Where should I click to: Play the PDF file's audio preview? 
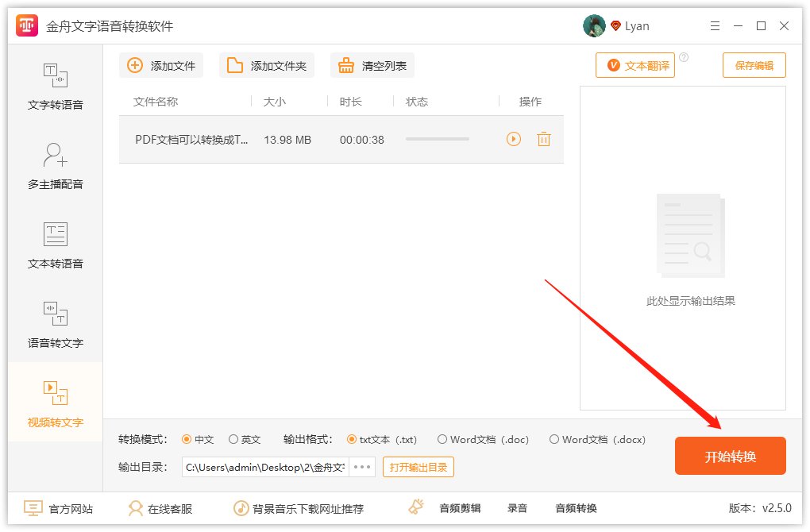(x=513, y=139)
